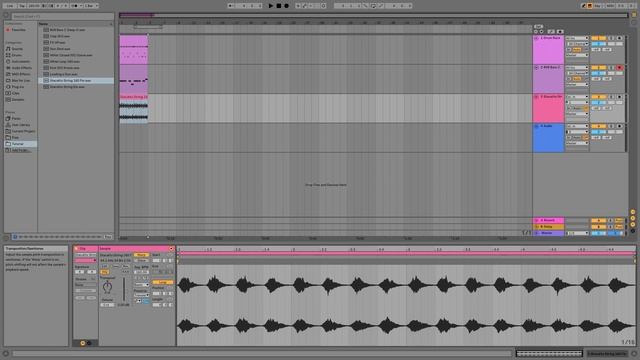640x360 pixels.
Task: Click Add Folder link in browser
Action: [x=21, y=150]
